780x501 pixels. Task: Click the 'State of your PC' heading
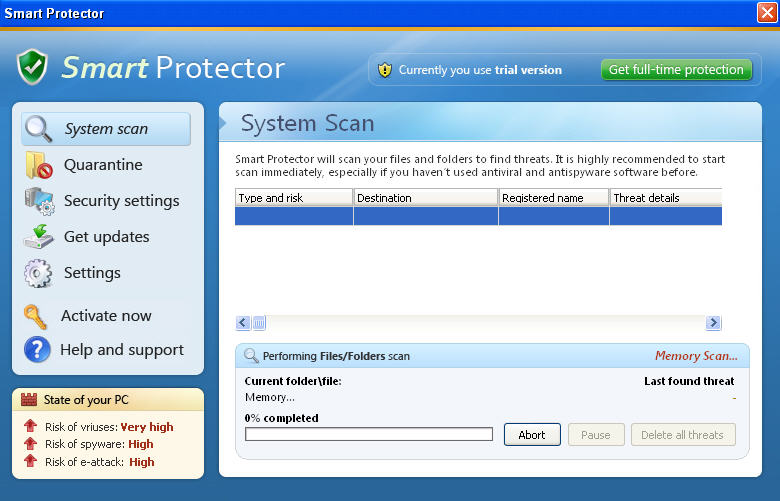[86, 400]
